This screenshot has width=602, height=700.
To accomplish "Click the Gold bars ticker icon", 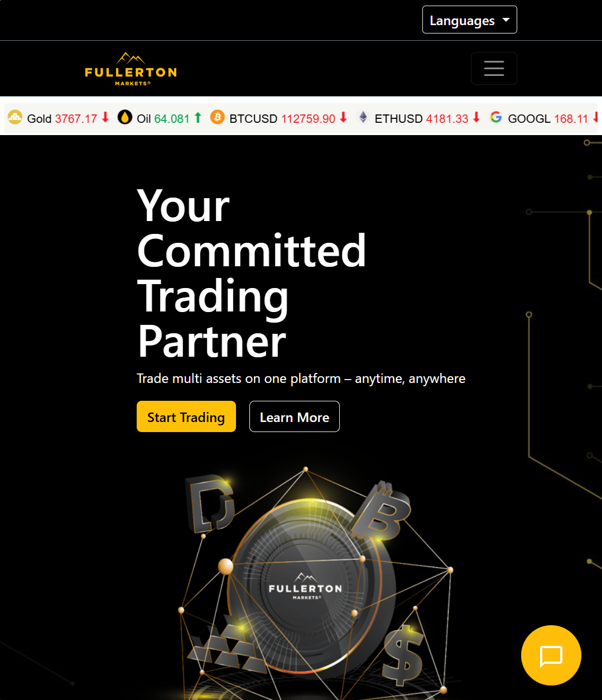I will (15, 117).
